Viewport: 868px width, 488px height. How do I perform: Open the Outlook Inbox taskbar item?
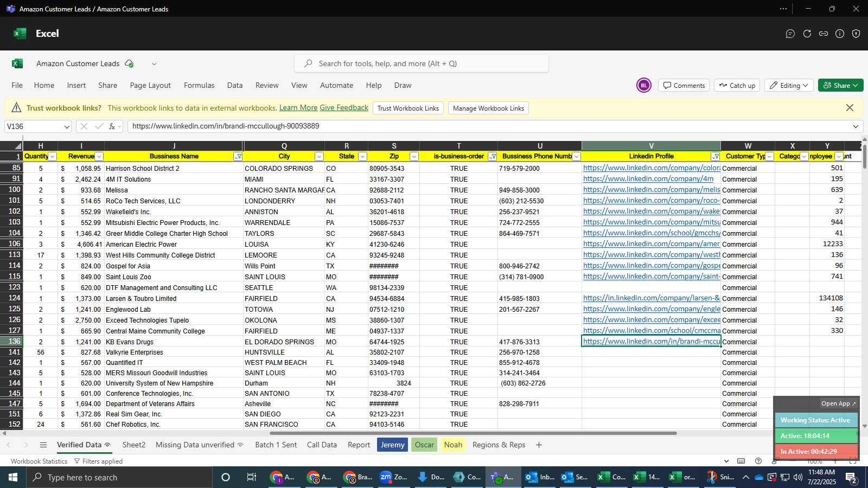[x=540, y=477]
